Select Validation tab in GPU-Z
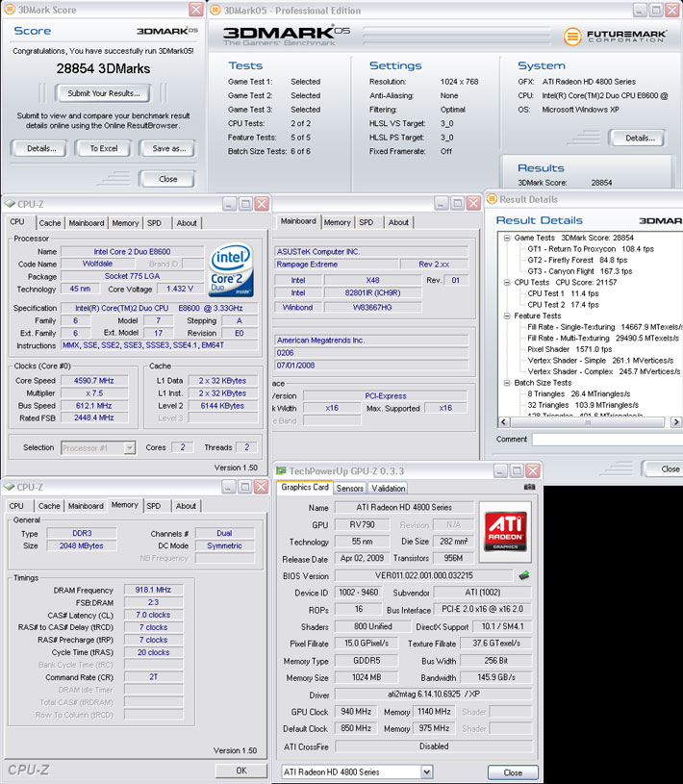Image resolution: width=683 pixels, height=784 pixels. pyautogui.click(x=388, y=488)
